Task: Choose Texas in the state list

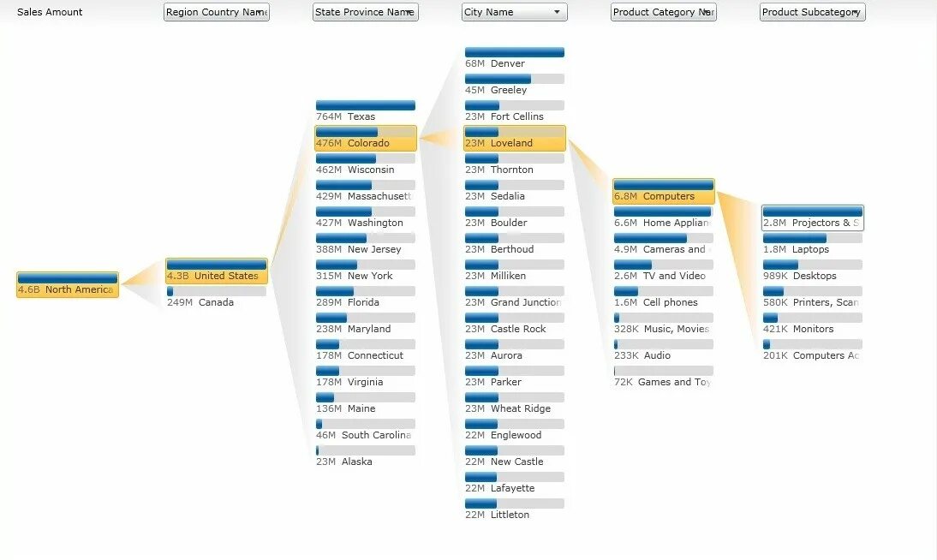Action: click(365, 111)
